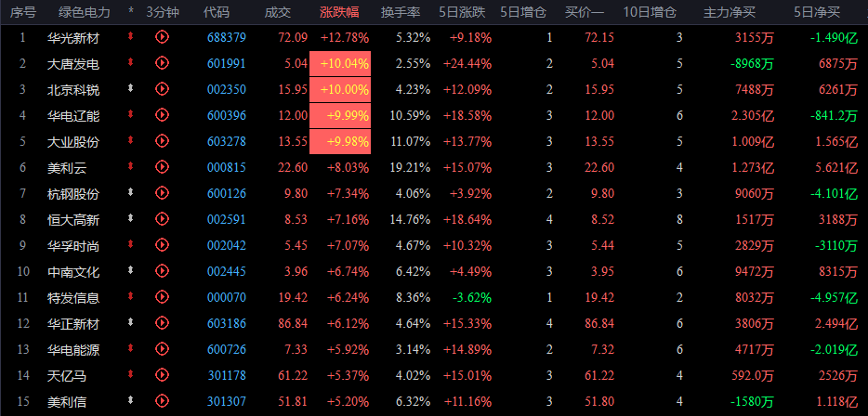Click the white marker icon beside 美利信
Image resolution: width=868 pixels, height=416 pixels.
[x=131, y=399]
